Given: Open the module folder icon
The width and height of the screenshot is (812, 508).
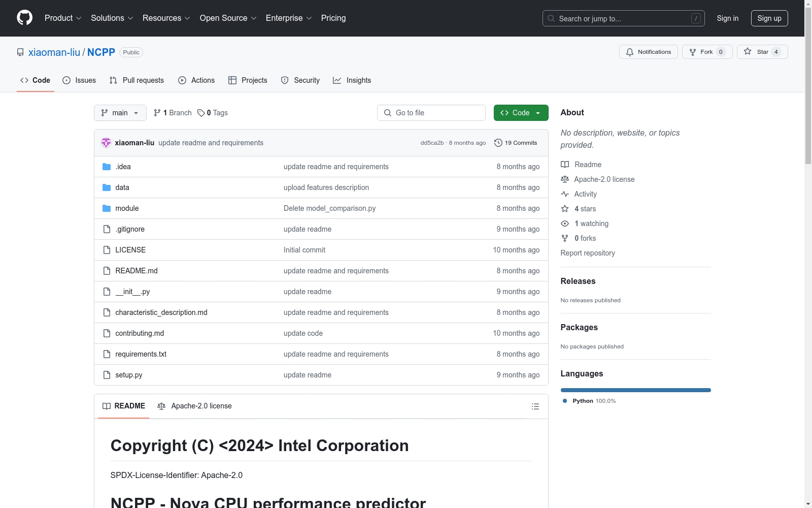Looking at the screenshot, I should pos(107,208).
